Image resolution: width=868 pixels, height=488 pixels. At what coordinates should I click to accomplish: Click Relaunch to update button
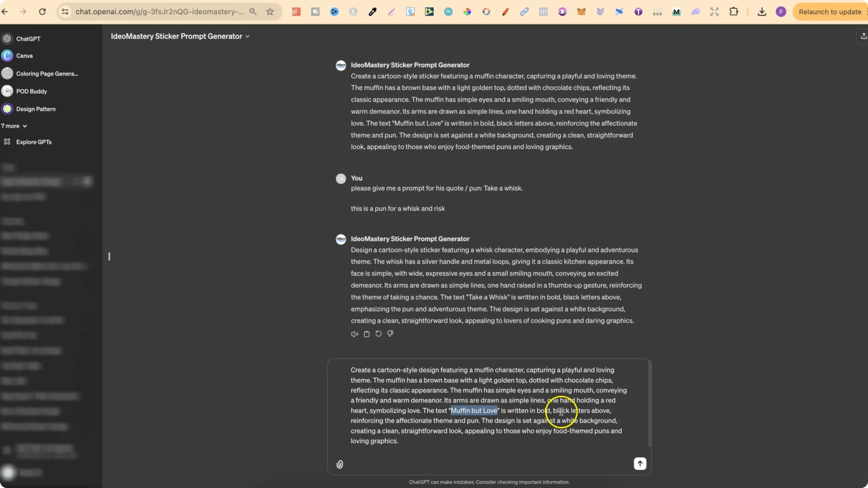point(830,12)
